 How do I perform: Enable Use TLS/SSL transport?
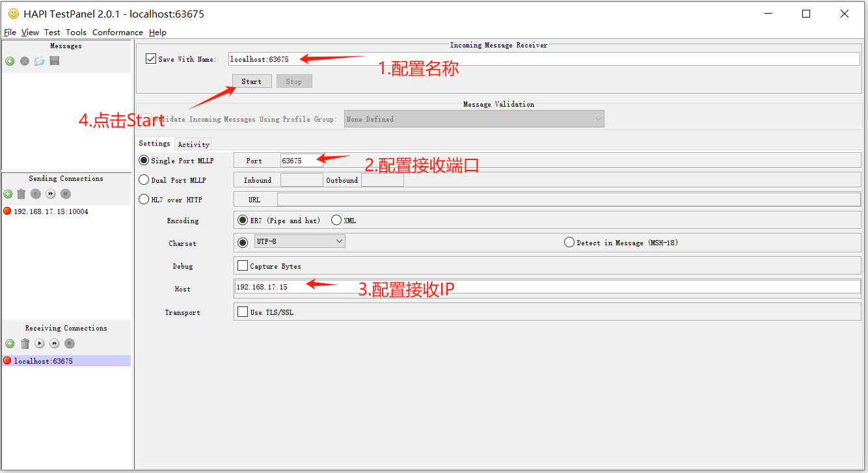(x=243, y=312)
